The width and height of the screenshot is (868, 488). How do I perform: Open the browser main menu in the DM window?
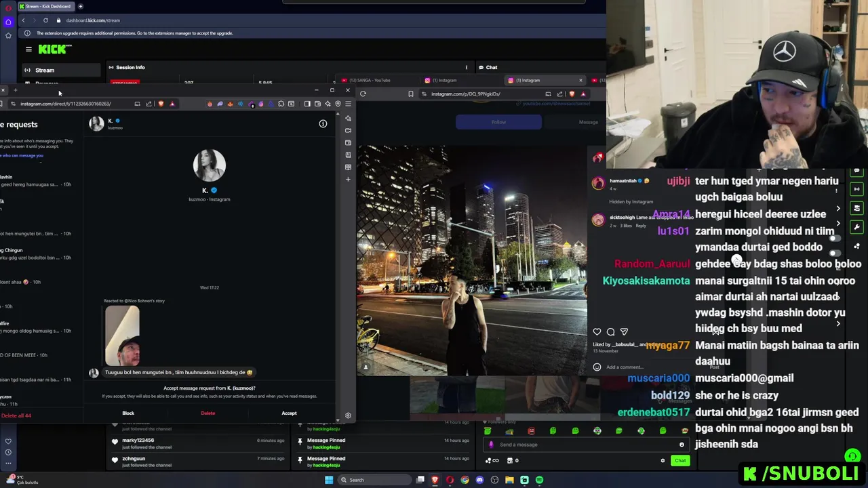[348, 104]
